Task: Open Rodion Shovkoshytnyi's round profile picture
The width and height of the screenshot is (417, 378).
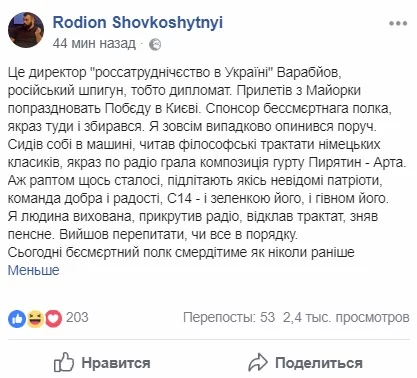Action: [x=26, y=30]
